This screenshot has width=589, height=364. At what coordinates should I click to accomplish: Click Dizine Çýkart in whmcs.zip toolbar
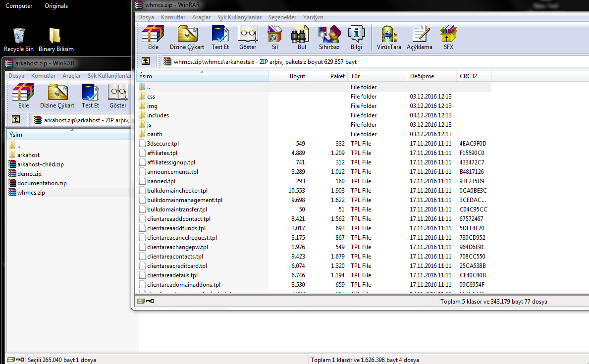click(187, 38)
